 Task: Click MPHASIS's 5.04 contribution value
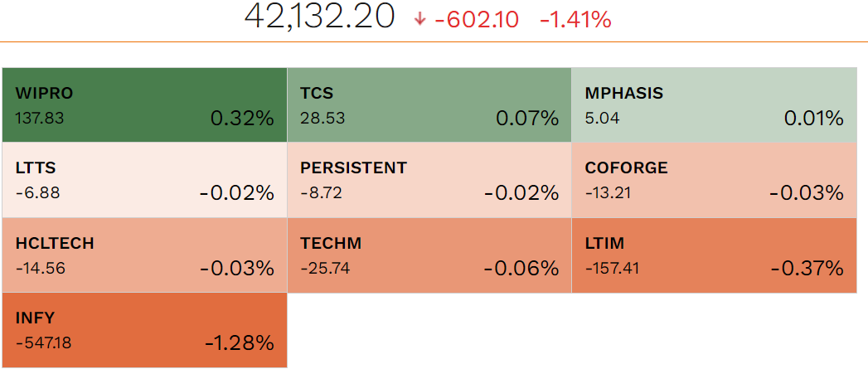(602, 118)
